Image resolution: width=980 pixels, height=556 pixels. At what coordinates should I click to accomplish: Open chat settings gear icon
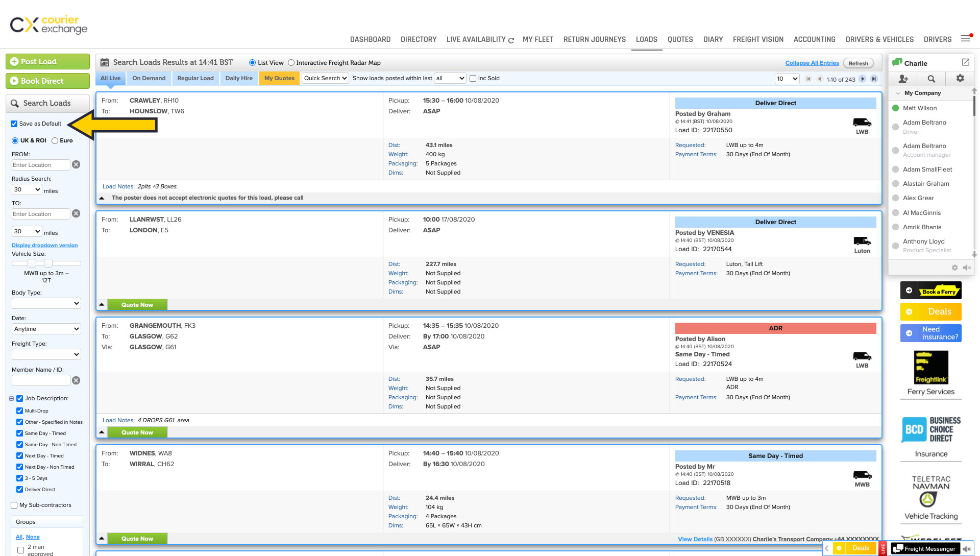(x=960, y=78)
